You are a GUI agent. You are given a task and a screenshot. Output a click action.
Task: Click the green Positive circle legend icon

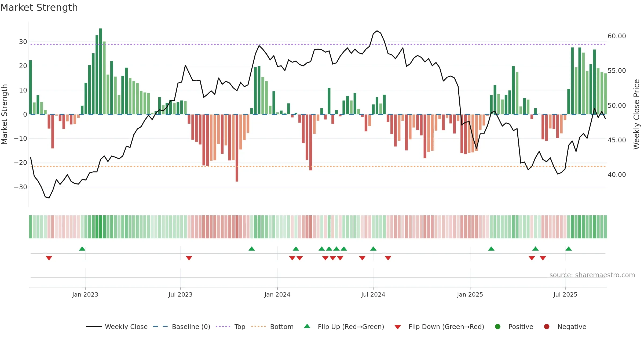click(x=498, y=327)
